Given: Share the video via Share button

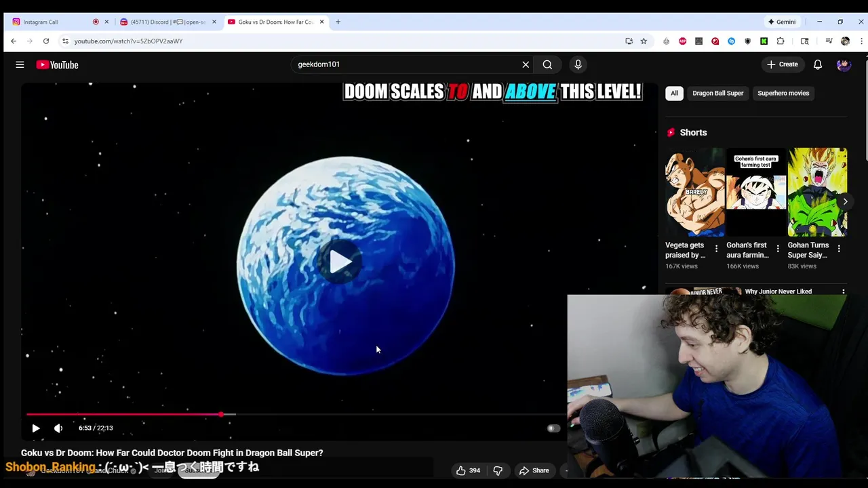Looking at the screenshot, I should pyautogui.click(x=534, y=470).
